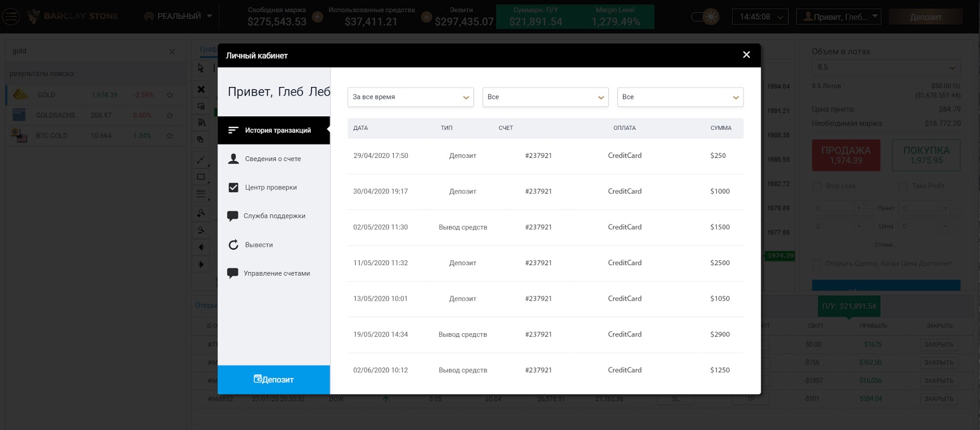This screenshot has height=430, width=980.
Task: Click the speech bubble icon for Служба поддержки
Action: (232, 216)
